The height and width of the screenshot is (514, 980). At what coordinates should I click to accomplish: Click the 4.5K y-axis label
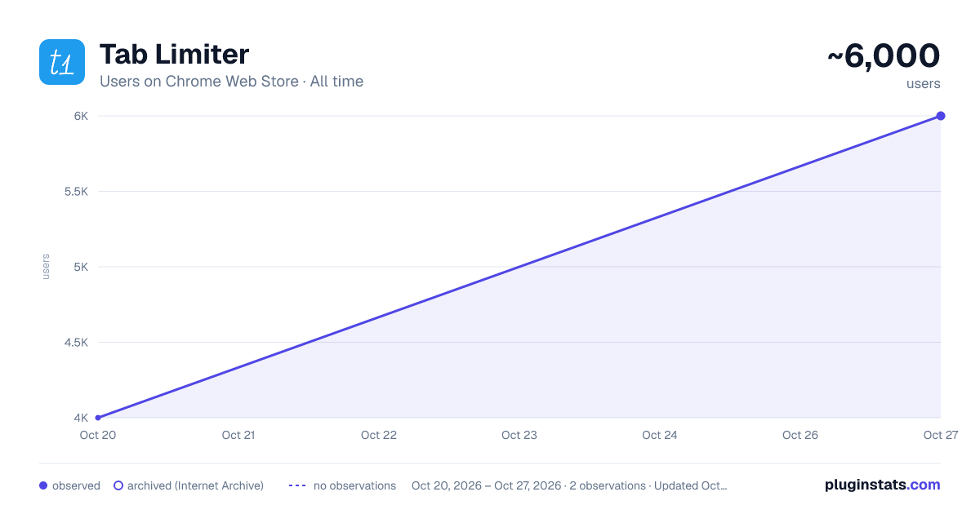[x=75, y=343]
